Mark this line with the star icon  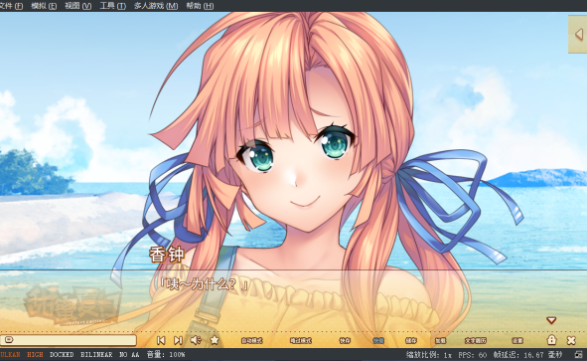click(x=215, y=340)
